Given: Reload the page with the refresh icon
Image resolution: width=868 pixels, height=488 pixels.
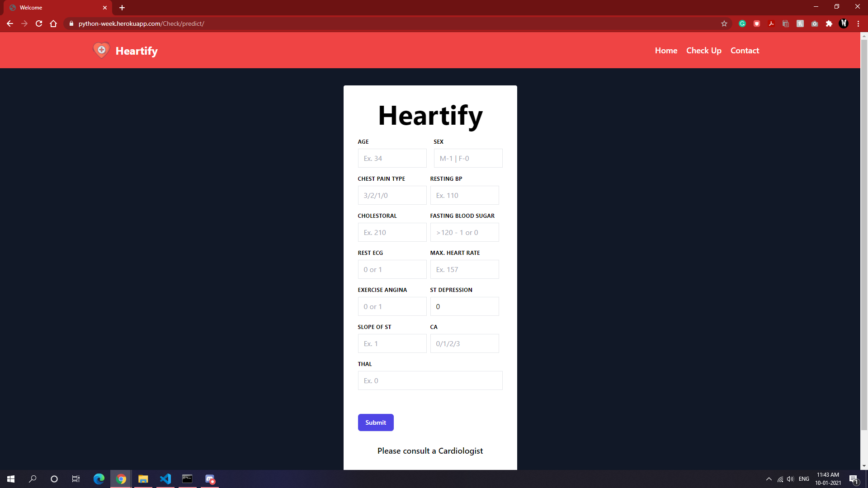Looking at the screenshot, I should 39,23.
